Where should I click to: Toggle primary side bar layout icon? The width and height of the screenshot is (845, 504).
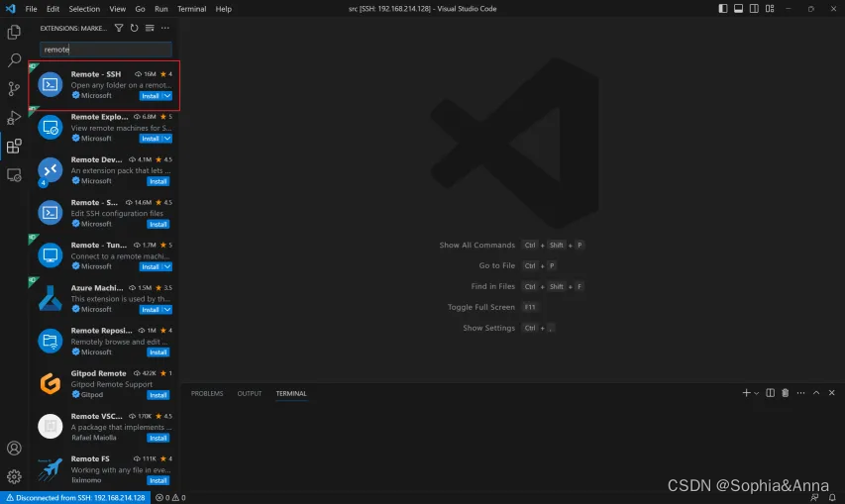723,9
